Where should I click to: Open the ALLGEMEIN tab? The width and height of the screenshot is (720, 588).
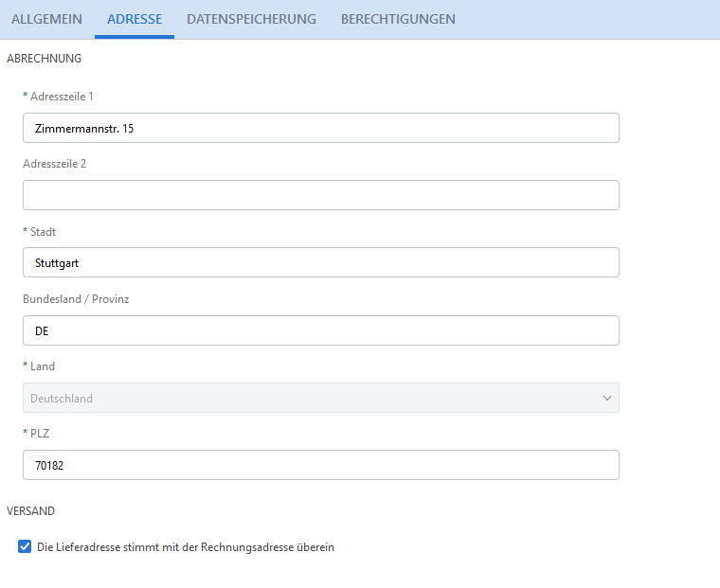coord(46,19)
